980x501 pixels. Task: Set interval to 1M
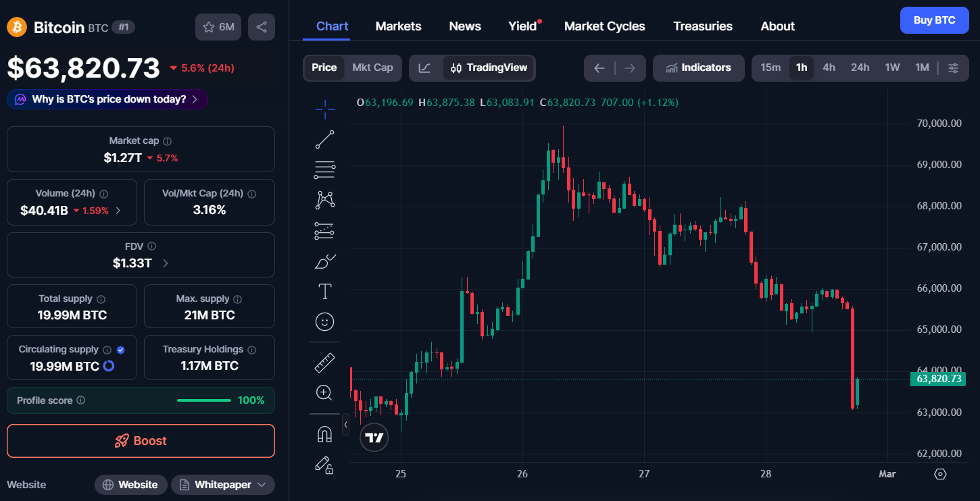pos(923,68)
